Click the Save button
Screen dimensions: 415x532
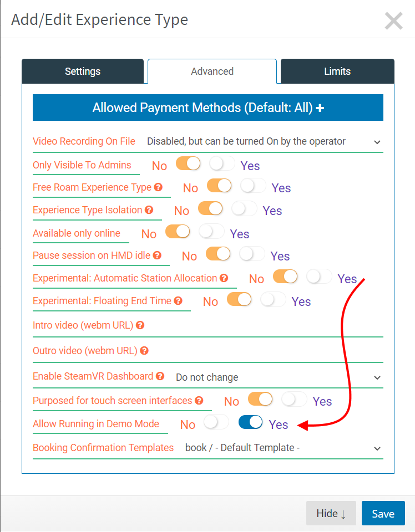click(383, 513)
